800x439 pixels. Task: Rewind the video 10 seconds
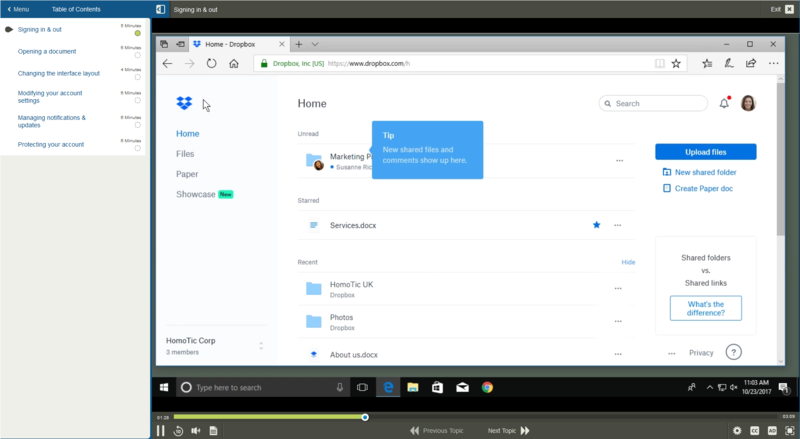(178, 431)
